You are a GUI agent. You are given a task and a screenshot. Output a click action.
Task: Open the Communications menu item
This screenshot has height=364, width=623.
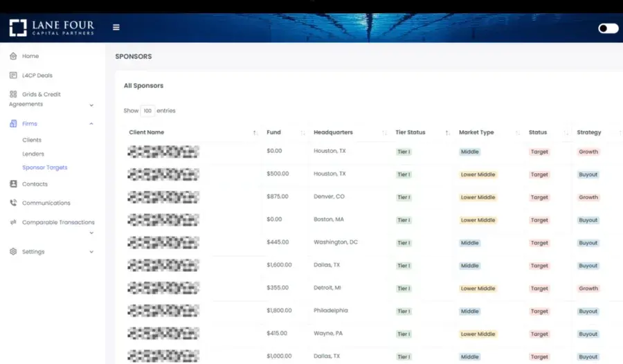pos(46,203)
